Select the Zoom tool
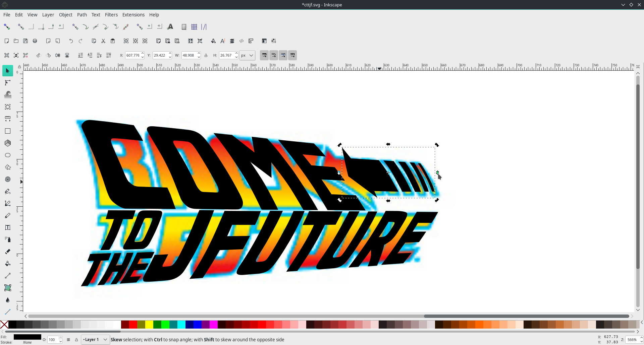This screenshot has height=345, width=644. click(7, 107)
